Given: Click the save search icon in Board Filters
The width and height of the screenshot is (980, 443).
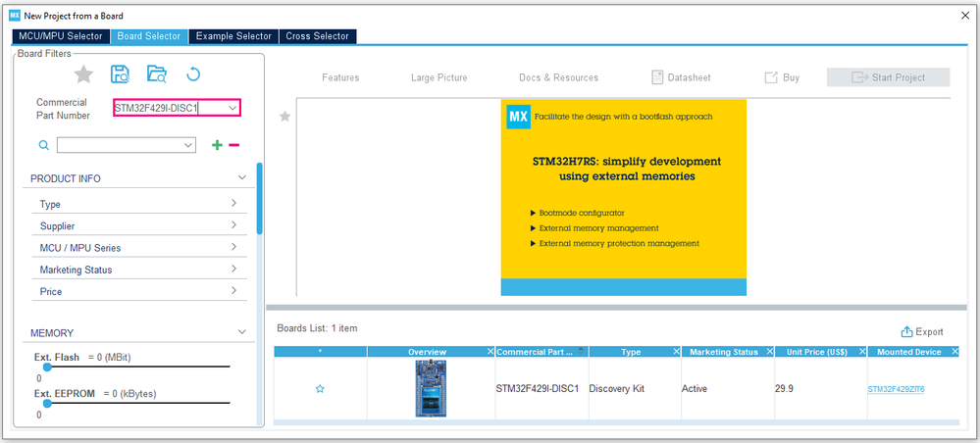Looking at the screenshot, I should (x=120, y=74).
